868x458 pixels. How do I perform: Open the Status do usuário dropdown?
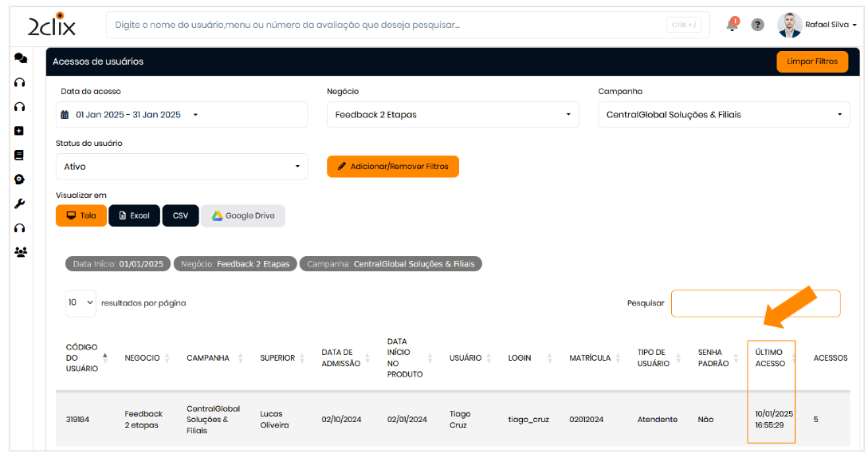182,167
